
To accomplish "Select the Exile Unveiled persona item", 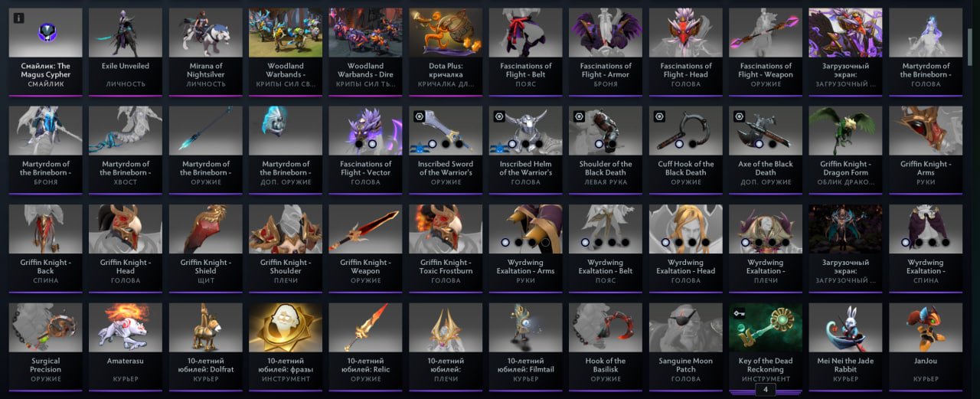I will [125, 51].
